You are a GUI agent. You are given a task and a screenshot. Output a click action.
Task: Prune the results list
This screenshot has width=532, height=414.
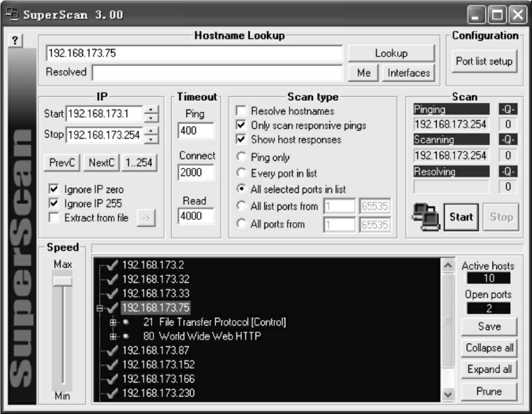tap(489, 391)
